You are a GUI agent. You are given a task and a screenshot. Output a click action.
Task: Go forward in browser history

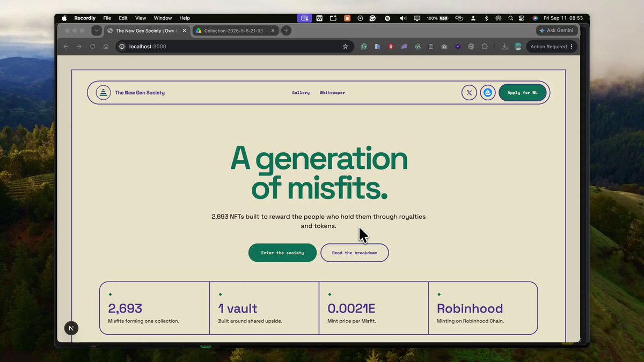pyautogui.click(x=79, y=47)
